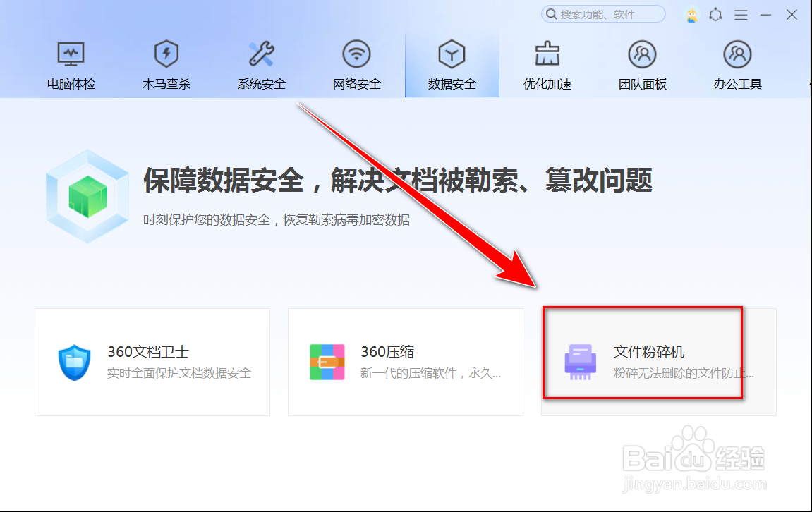Open the 优化加速 broom icon
Image resolution: width=812 pixels, height=512 pixels.
pyautogui.click(x=547, y=54)
